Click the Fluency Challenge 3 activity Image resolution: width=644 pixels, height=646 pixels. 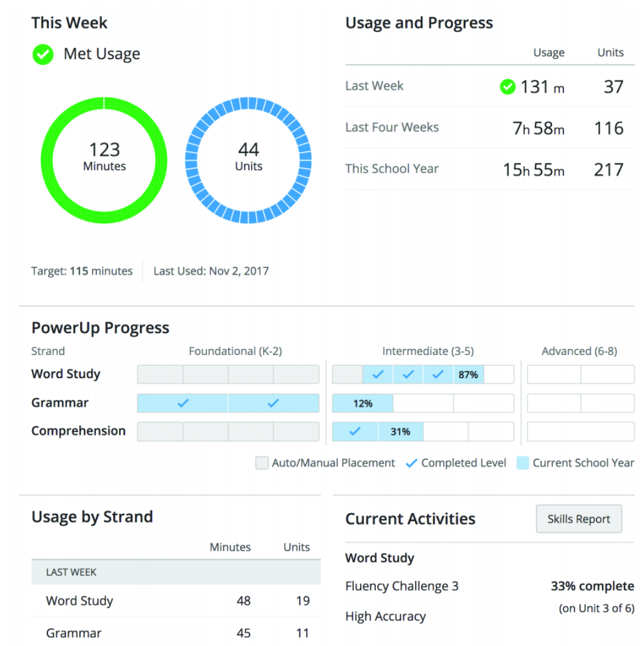click(x=401, y=586)
